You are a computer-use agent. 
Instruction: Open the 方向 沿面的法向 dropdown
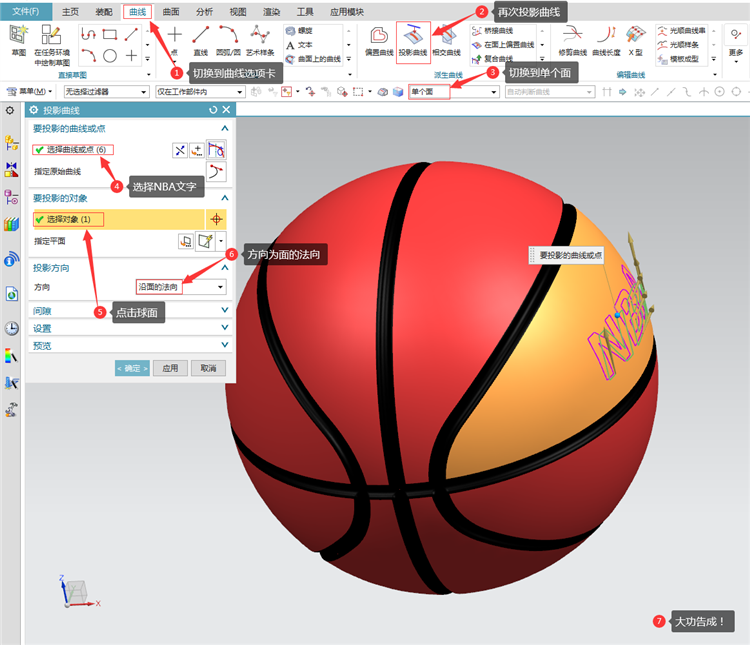[181, 287]
